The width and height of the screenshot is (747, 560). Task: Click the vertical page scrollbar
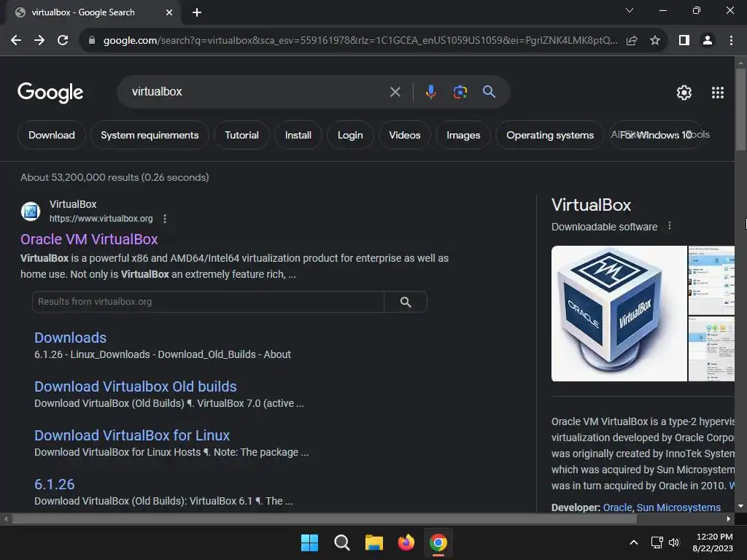(x=740, y=109)
